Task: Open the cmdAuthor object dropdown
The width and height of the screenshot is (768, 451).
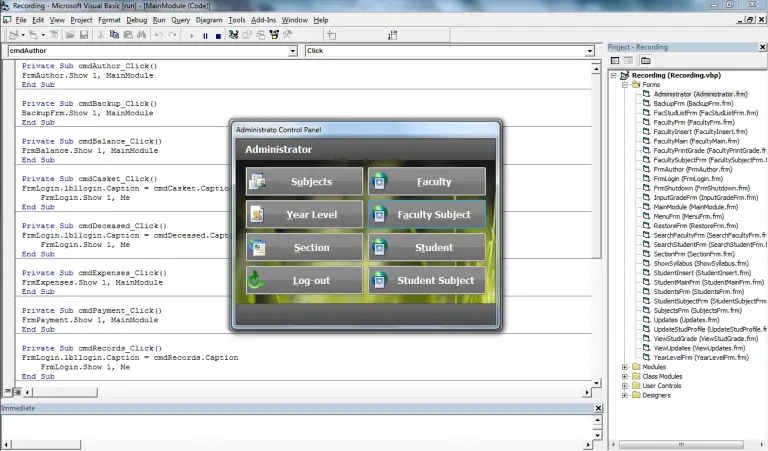Action: pyautogui.click(x=292, y=50)
